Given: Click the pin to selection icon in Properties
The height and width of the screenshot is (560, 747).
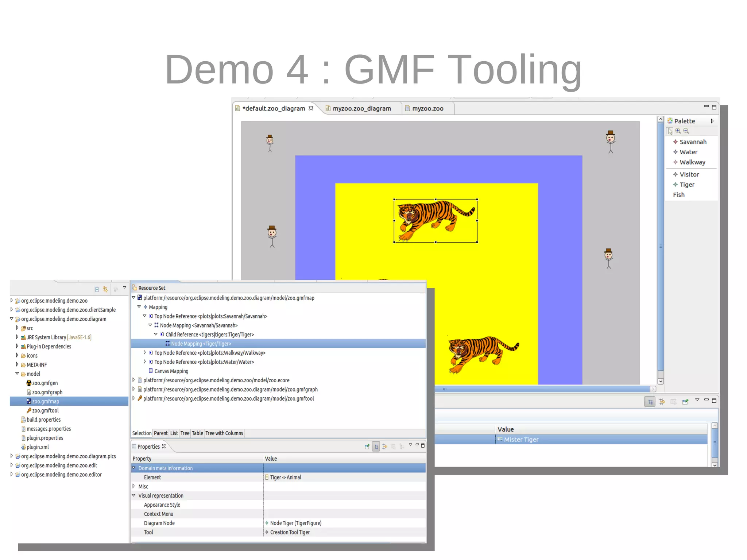Looking at the screenshot, I should point(367,447).
